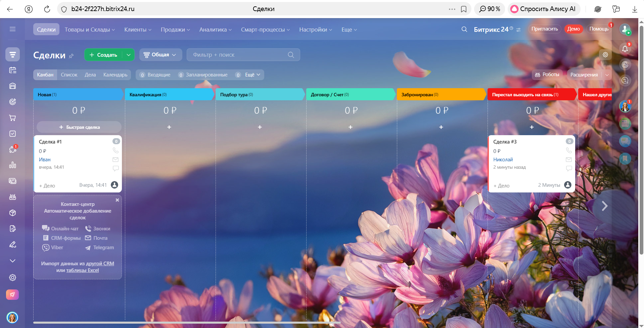Bookmark this page in browser

(x=464, y=9)
